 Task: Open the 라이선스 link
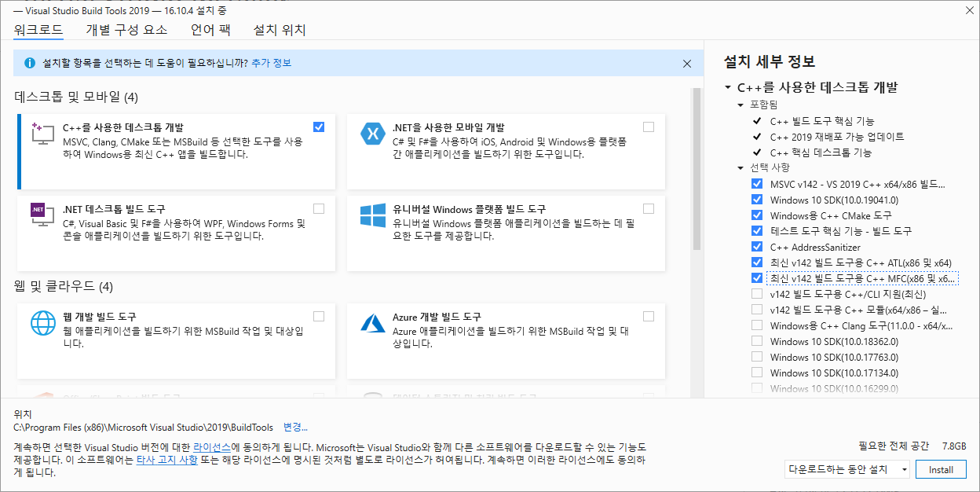[212, 446]
